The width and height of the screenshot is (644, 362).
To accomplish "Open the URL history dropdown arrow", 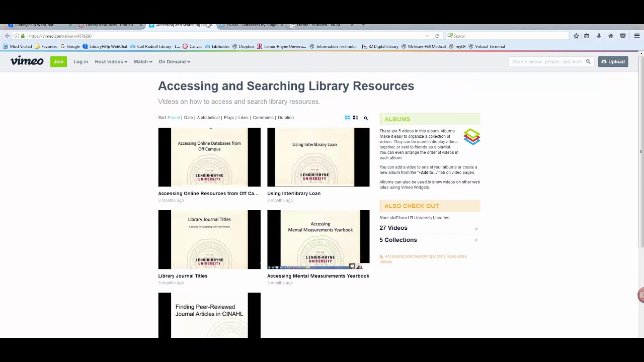I will pos(427,36).
